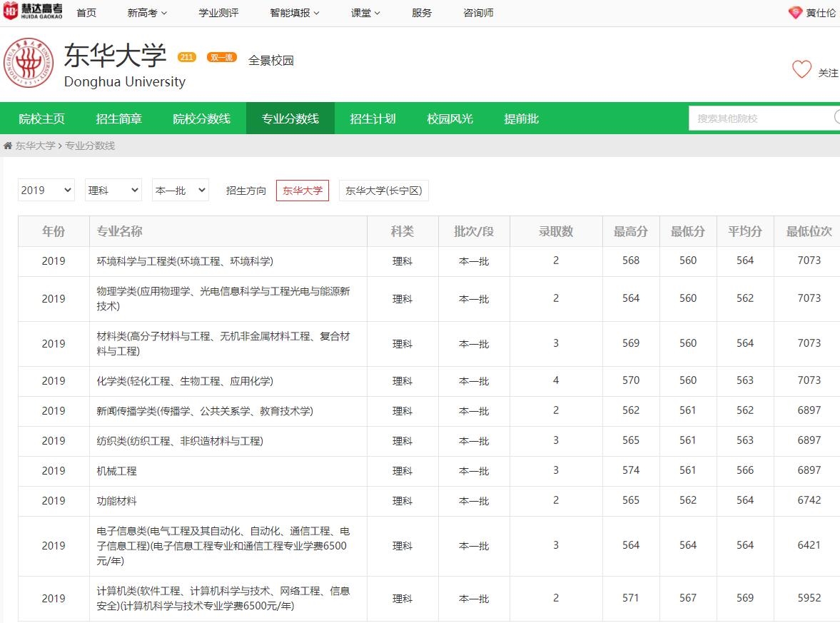The width and height of the screenshot is (840, 623).
Task: Click the diamond VIP icon by username
Action: [x=795, y=12]
